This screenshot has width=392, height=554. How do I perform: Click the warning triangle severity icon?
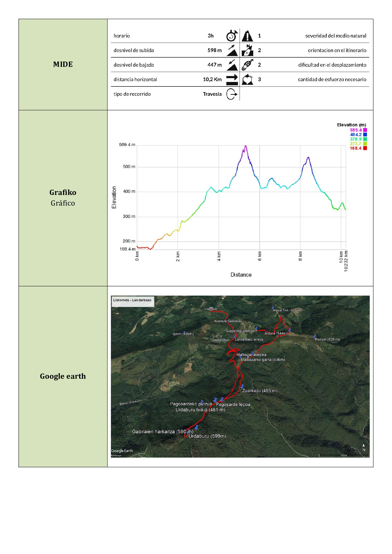pyautogui.click(x=247, y=36)
